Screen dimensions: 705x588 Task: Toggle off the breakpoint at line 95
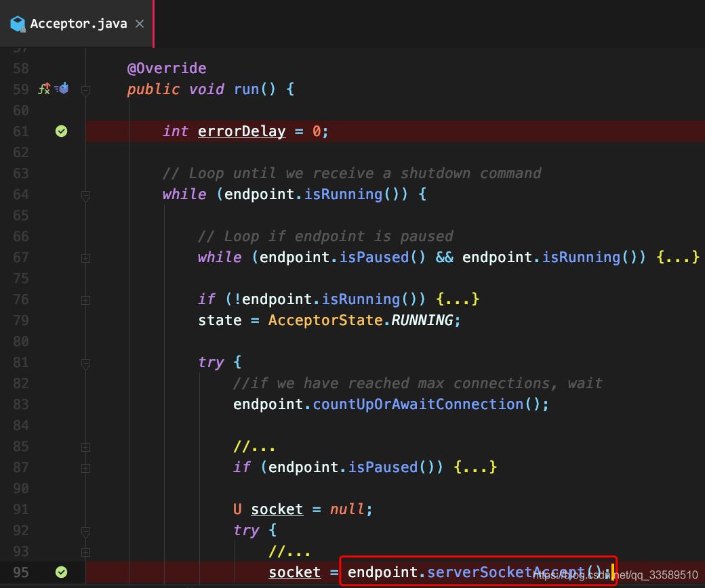pos(61,572)
